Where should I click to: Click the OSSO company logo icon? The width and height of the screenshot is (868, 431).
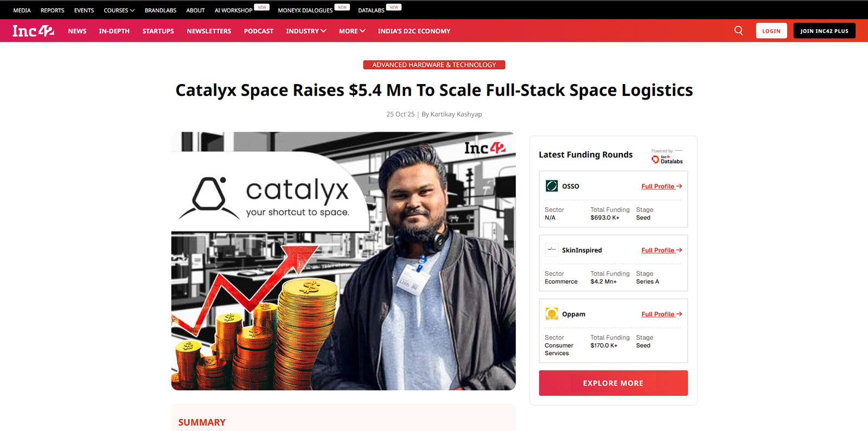click(x=552, y=186)
